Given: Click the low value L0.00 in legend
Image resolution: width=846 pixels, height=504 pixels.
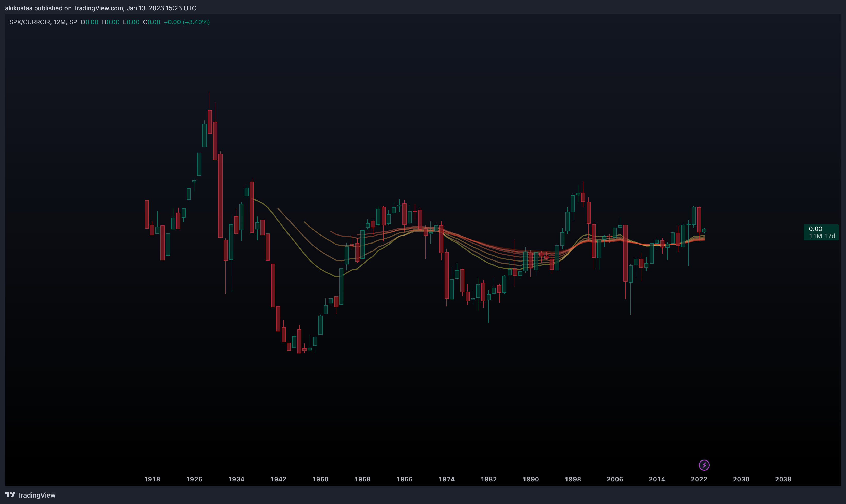Looking at the screenshot, I should tap(131, 22).
